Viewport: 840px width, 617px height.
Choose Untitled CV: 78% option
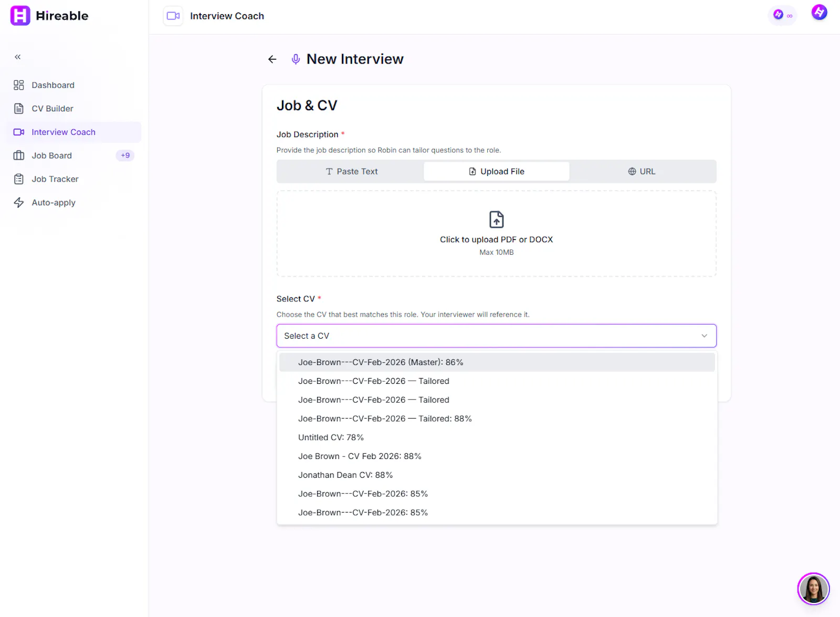[497, 437]
